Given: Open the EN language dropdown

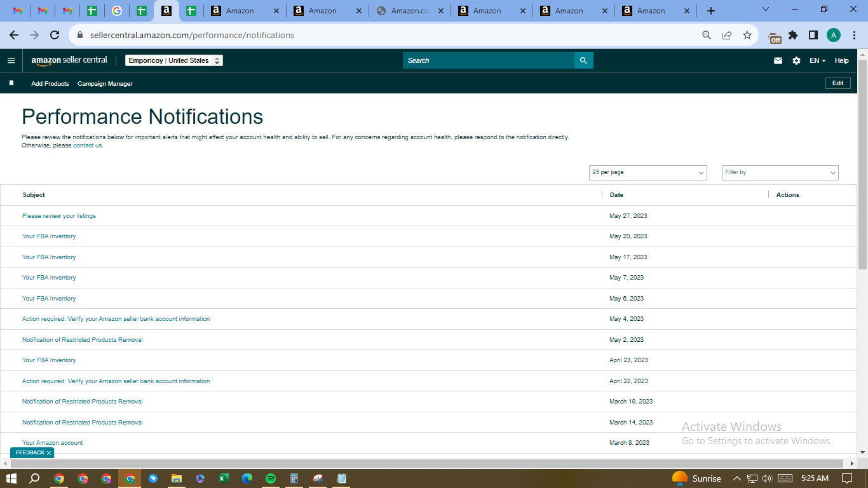Looking at the screenshot, I should 818,61.
